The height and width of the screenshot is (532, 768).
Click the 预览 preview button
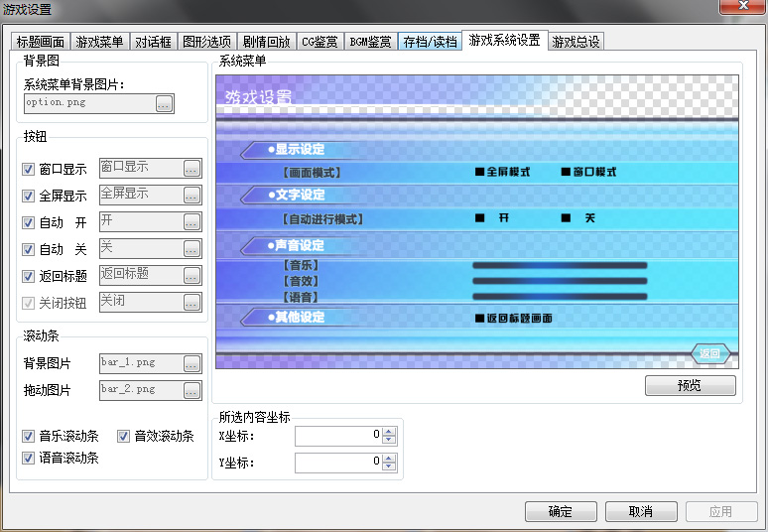point(691,385)
